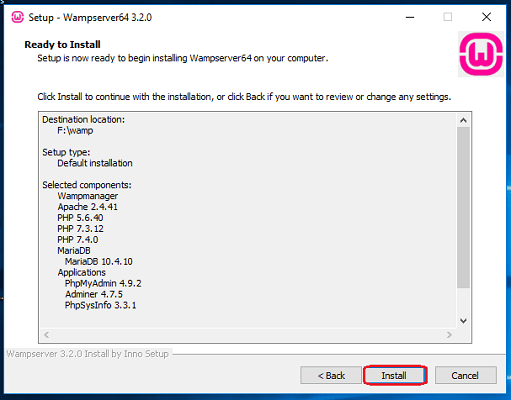Select the Apache 2.4.41 line
511x400 pixels.
point(87,207)
